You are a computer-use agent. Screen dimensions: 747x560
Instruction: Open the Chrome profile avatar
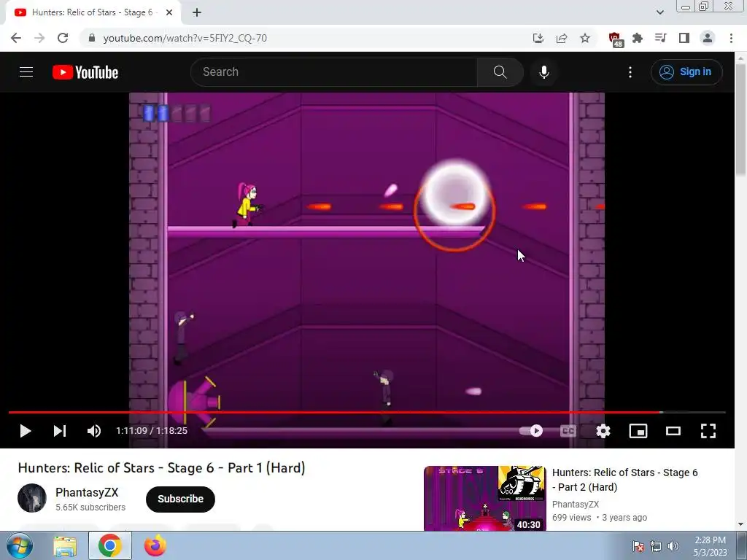click(708, 38)
